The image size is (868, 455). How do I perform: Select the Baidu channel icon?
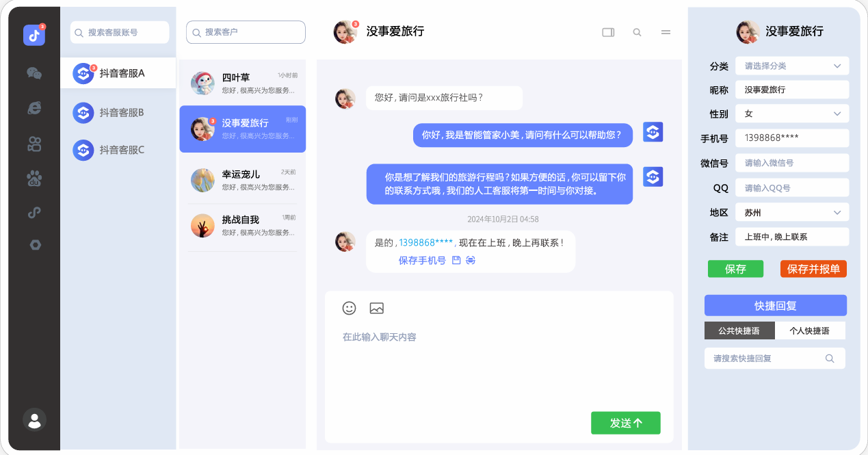pos(34,179)
